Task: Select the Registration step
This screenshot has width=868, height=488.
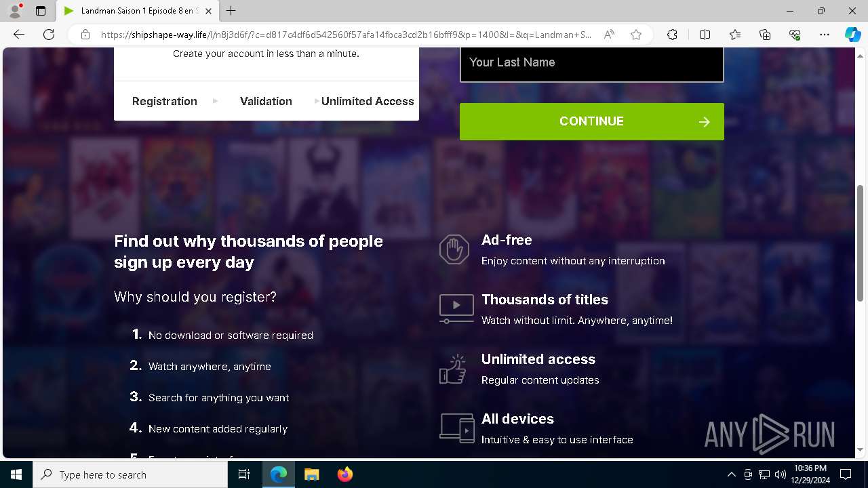Action: coord(165,101)
